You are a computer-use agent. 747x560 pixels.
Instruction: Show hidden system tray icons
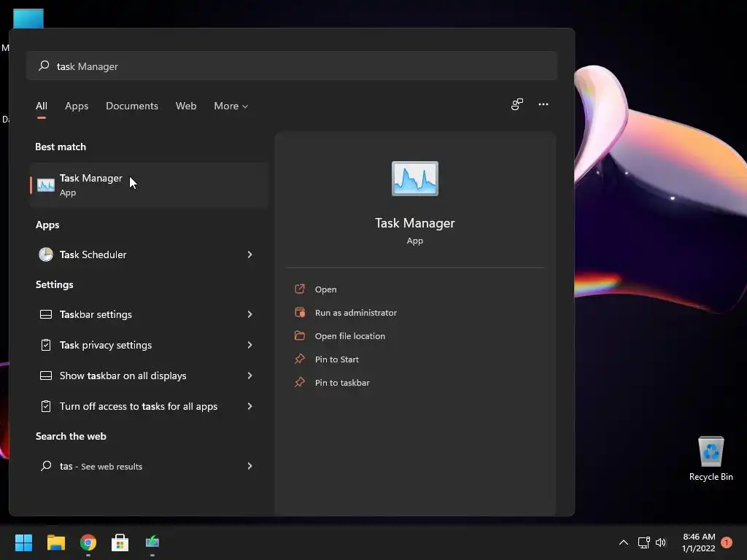coord(623,542)
